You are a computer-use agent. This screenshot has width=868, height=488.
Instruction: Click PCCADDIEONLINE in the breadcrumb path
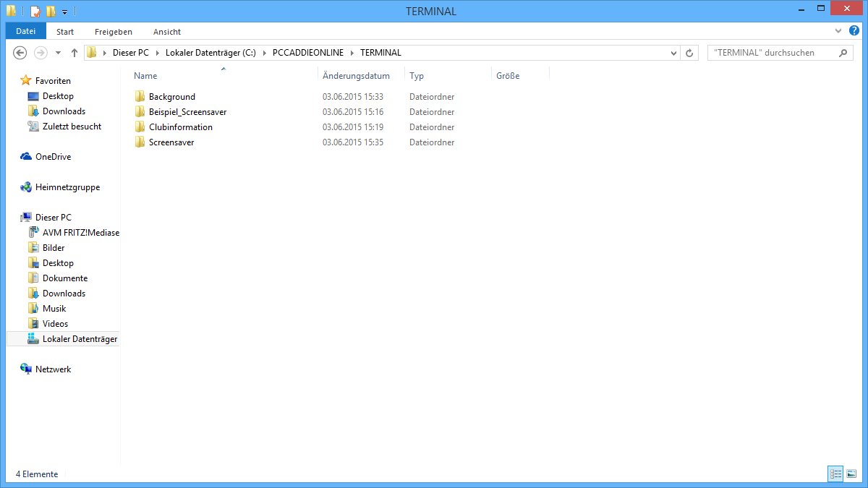pos(307,53)
